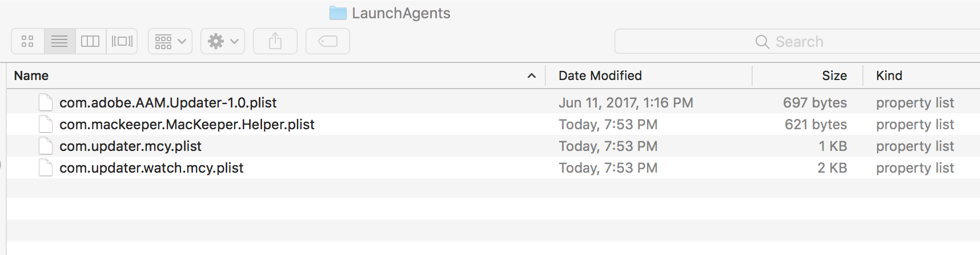Click the Share toolbar button
Screen dimensions: 980x255
275,41
